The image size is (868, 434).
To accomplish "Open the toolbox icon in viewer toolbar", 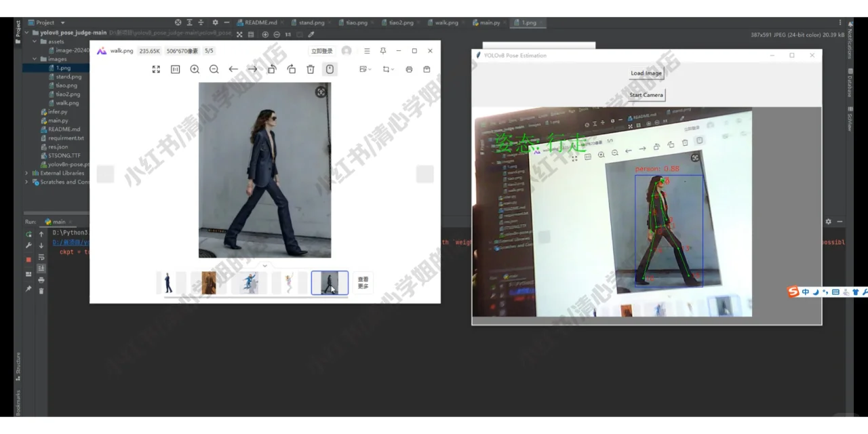I will 427,69.
